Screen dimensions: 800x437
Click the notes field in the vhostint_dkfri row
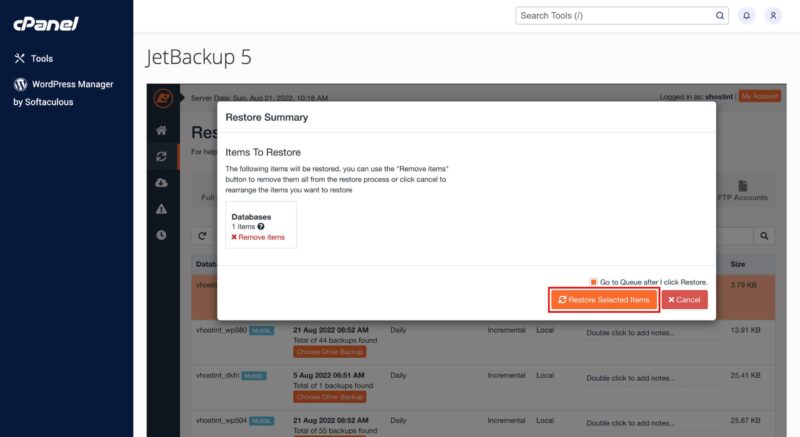pyautogui.click(x=652, y=378)
